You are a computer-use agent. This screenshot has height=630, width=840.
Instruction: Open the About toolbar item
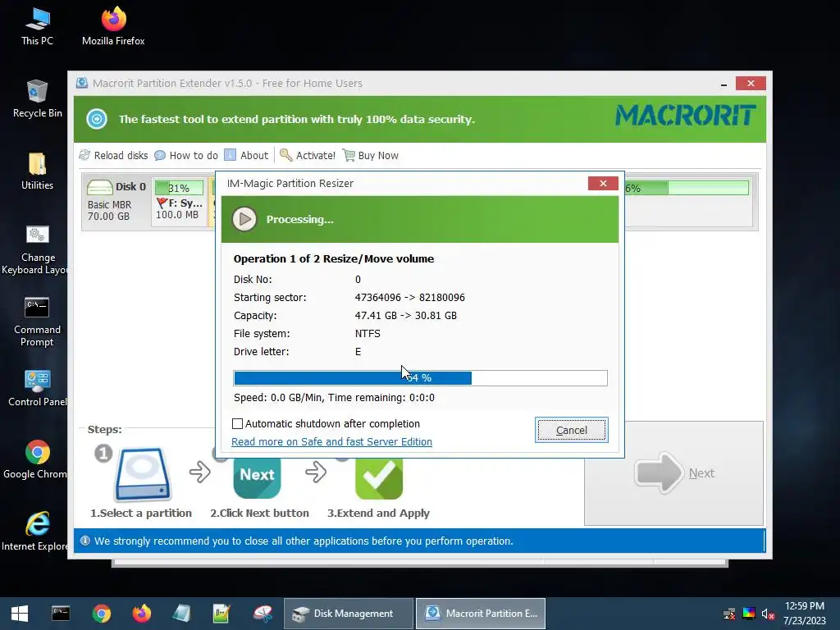[x=246, y=155]
